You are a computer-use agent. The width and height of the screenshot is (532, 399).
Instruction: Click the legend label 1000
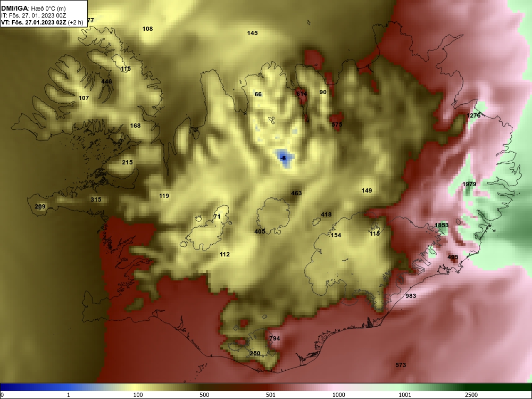(x=338, y=395)
